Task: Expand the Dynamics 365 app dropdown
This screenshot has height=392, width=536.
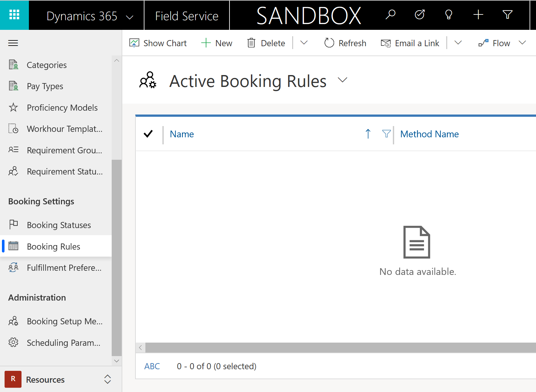Action: click(130, 17)
